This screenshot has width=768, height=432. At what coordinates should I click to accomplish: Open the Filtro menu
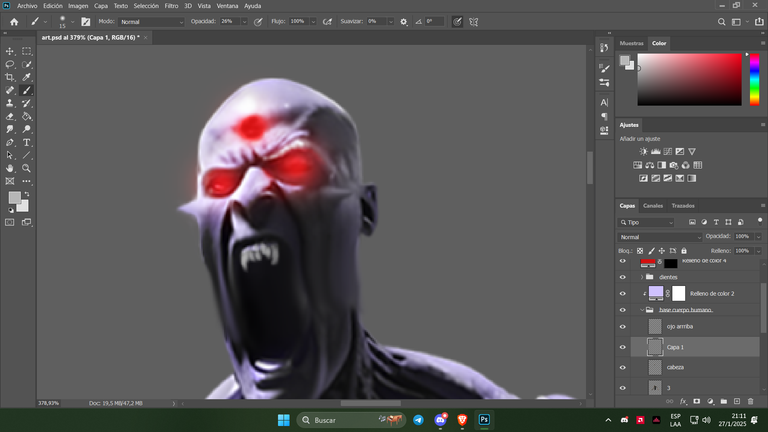pos(171,6)
